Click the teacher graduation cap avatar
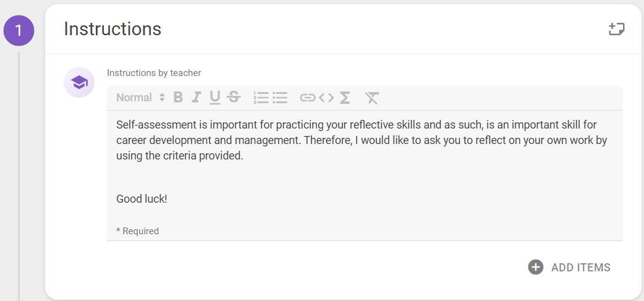 (x=79, y=82)
